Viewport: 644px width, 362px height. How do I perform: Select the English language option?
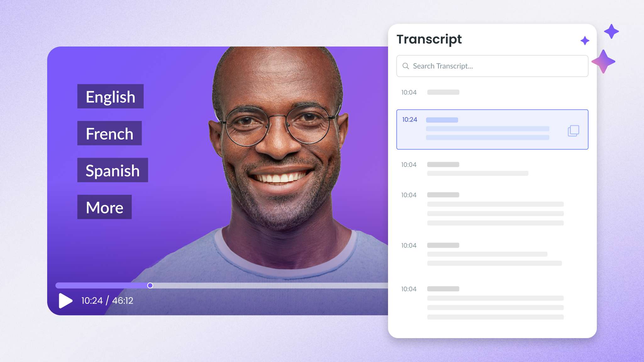(x=111, y=96)
